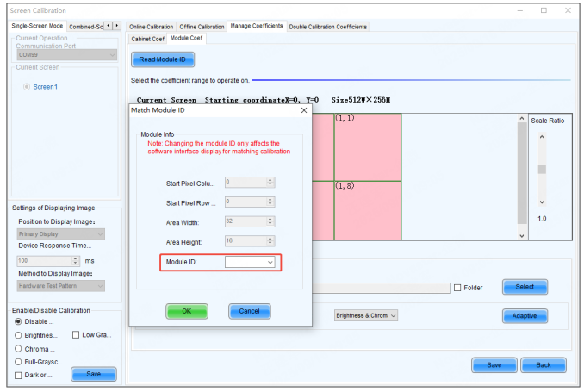
Task: Increase Start Pixel Column spinner value
Action: (270, 180)
